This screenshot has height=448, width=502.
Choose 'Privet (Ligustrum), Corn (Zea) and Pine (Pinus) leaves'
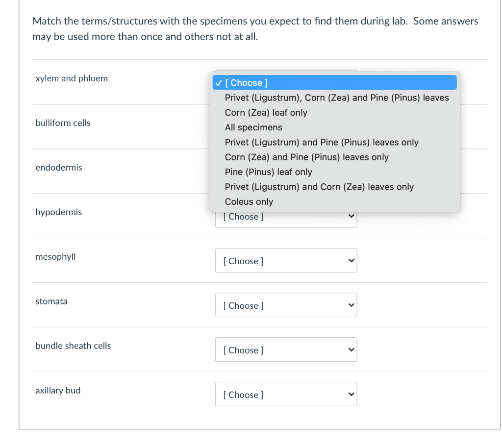point(337,98)
